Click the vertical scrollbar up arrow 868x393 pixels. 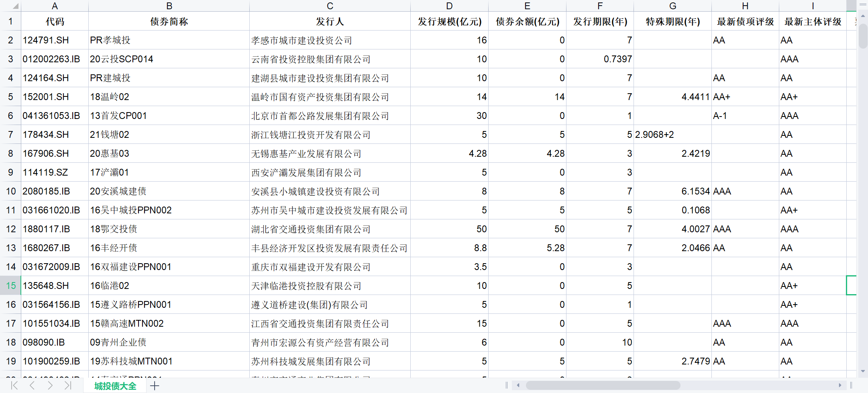click(x=863, y=15)
